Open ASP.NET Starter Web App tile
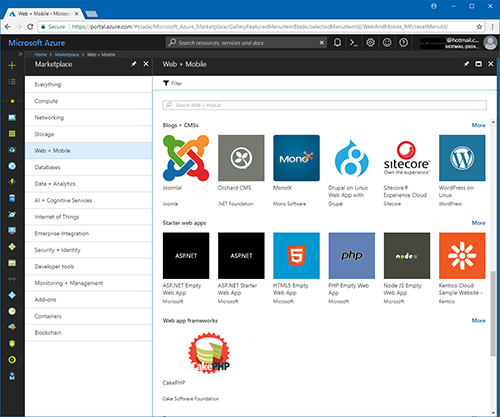500x417 pixels. pos(241,256)
